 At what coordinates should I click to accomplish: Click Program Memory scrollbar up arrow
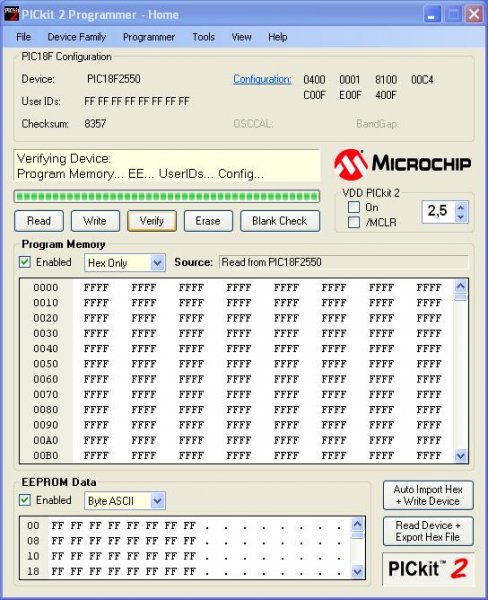(x=460, y=286)
